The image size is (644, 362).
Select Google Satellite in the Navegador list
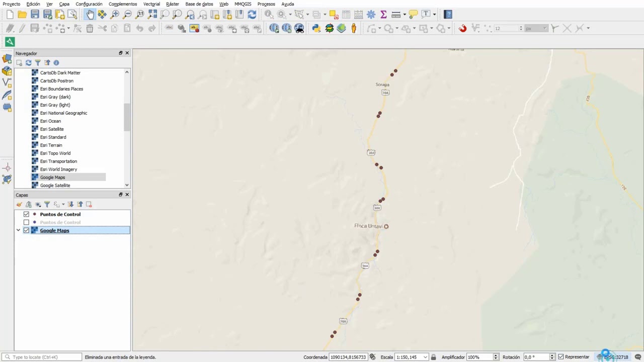[55, 186]
